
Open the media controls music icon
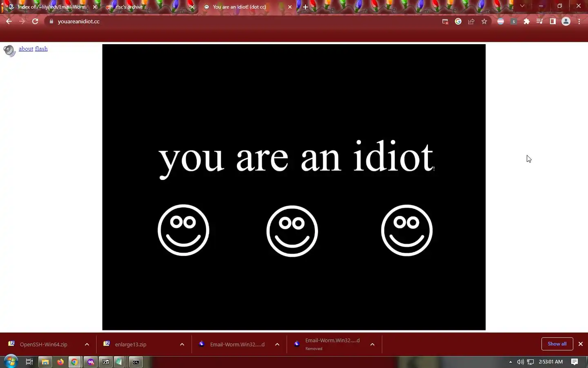(x=540, y=21)
